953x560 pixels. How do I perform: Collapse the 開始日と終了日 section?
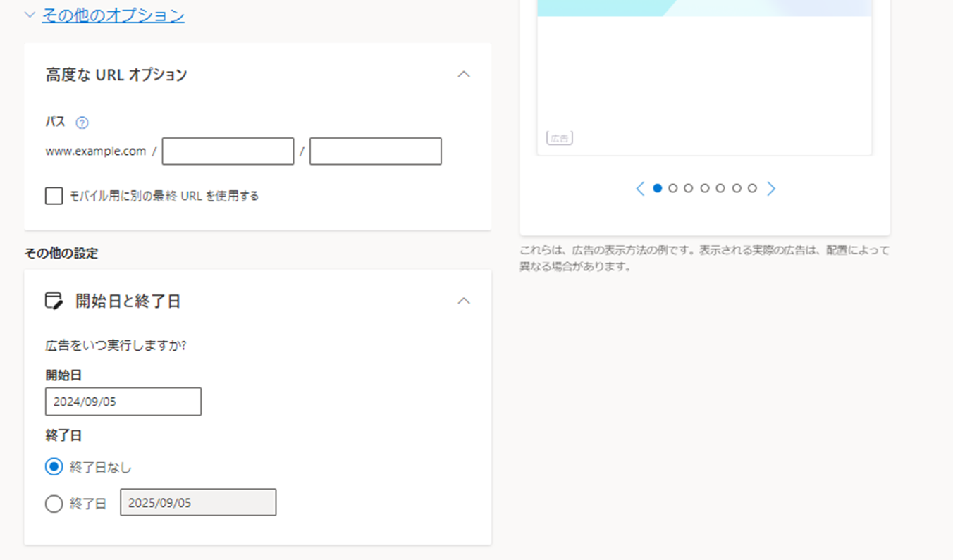(463, 301)
